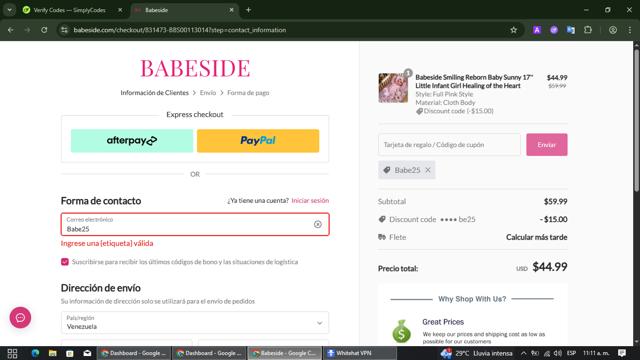Go to Envío breadcrumb step
Viewport: 640px width, 360px height.
click(208, 93)
